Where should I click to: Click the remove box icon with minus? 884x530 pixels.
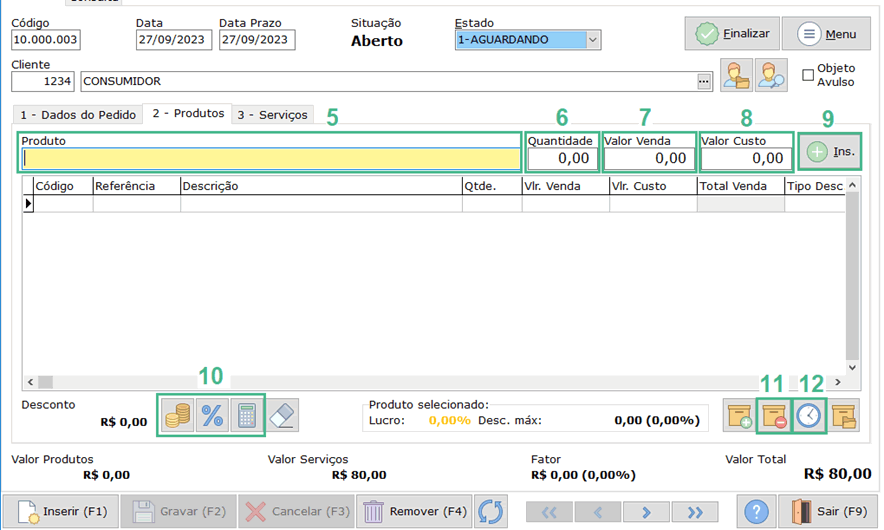(x=774, y=416)
